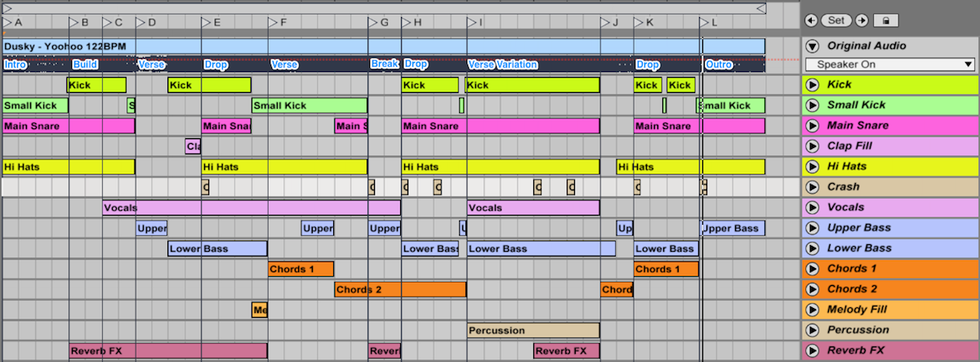This screenshot has height=362, width=980.
Task: Unfold the Chords 2 track
Action: point(812,288)
